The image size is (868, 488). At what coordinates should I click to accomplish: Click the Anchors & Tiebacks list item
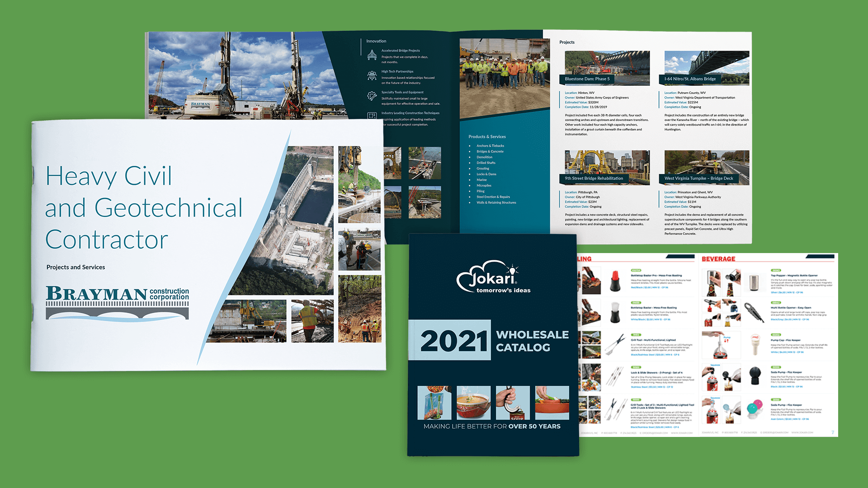[490, 146]
